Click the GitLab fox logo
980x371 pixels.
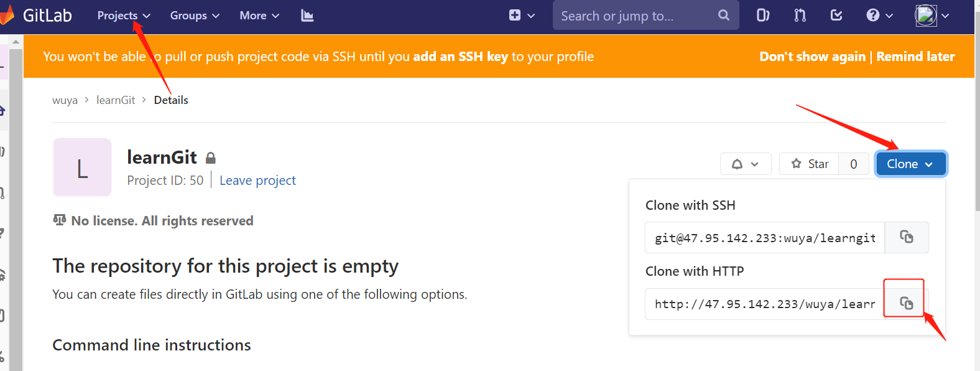coord(7,15)
